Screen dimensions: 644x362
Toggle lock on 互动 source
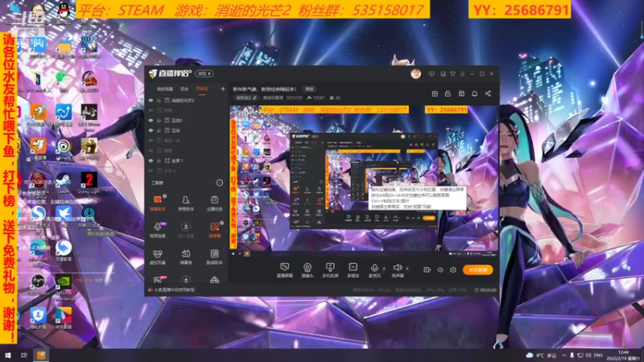159,130
